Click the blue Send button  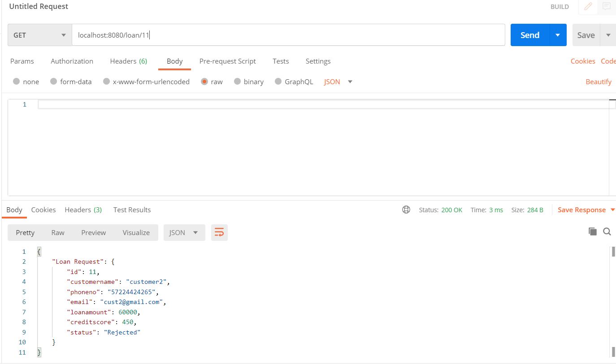point(530,35)
